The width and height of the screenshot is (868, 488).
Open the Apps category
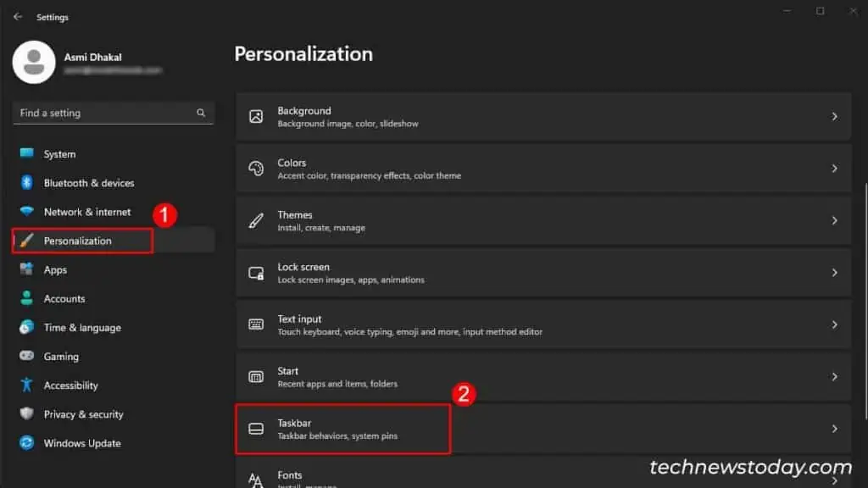pyautogui.click(x=113, y=269)
